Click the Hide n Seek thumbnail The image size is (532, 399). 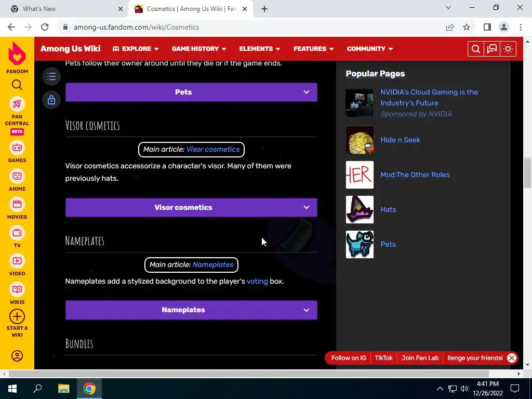pos(360,140)
